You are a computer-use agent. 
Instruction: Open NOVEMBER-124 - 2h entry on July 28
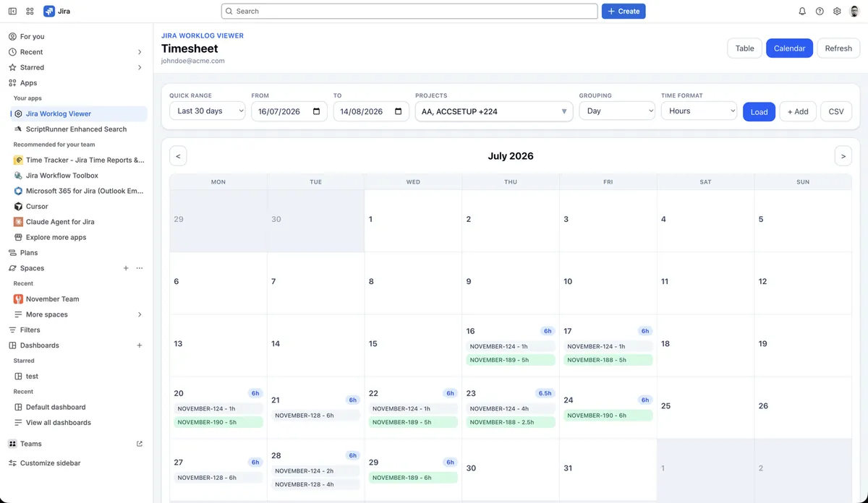tap(315, 471)
